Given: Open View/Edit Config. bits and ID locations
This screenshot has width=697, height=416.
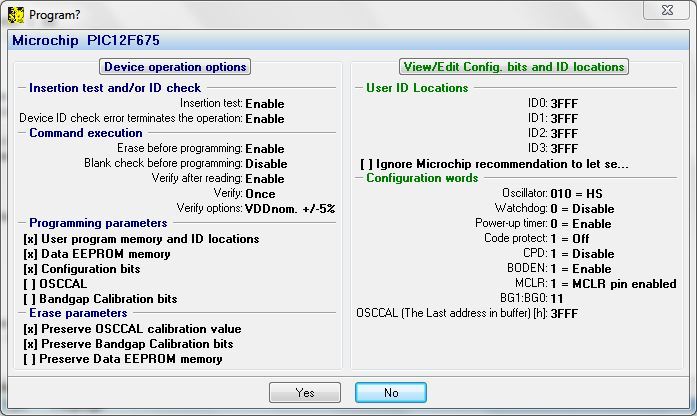Looking at the screenshot, I should point(514,67).
